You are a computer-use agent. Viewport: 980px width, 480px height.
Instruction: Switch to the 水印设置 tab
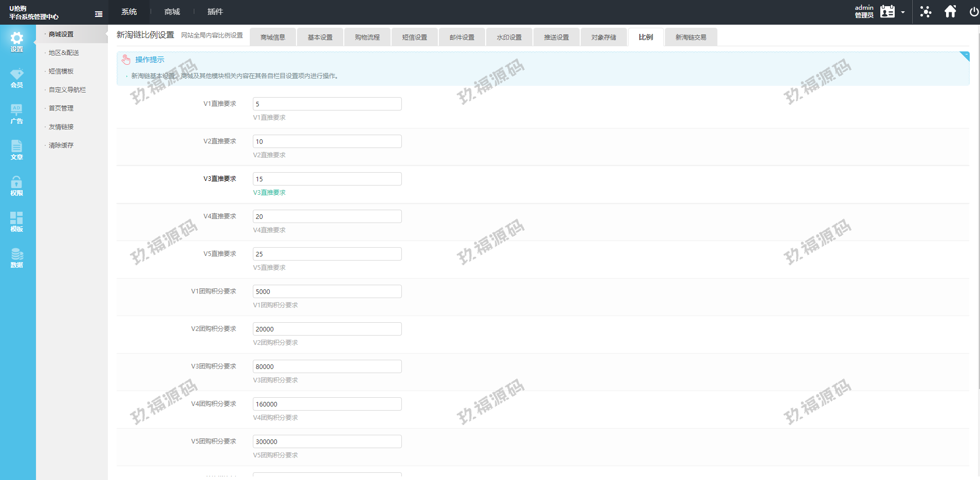(509, 38)
